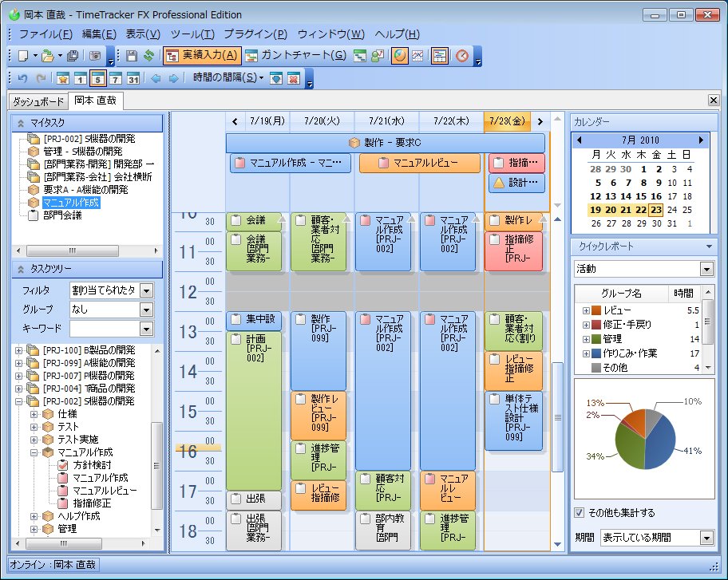Open the フィルタ dropdown
The width and height of the screenshot is (728, 580).
146,291
